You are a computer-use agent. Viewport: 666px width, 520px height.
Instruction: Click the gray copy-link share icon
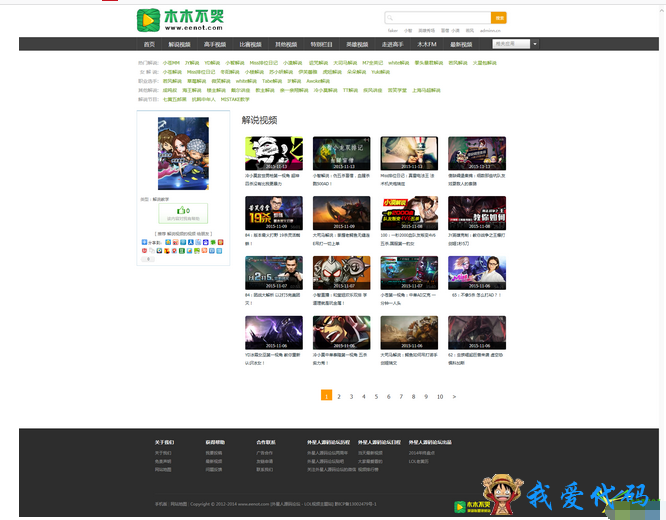pyautogui.click(x=152, y=251)
